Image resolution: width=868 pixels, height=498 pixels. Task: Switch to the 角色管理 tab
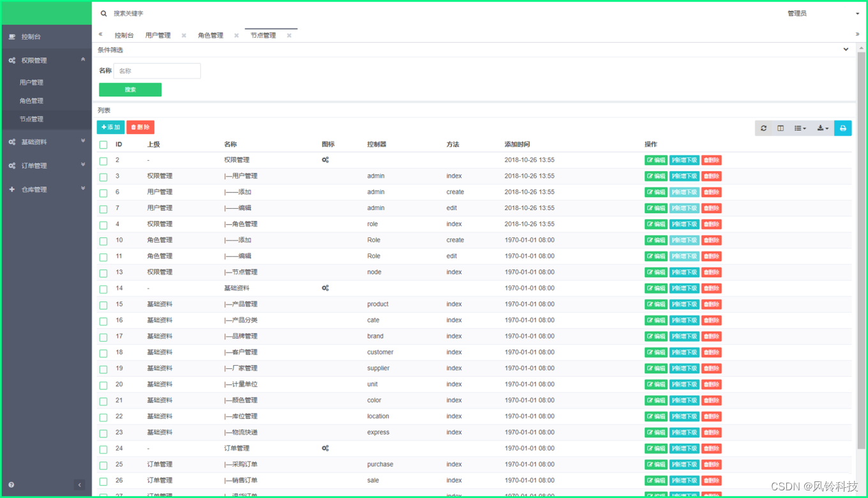tap(210, 34)
